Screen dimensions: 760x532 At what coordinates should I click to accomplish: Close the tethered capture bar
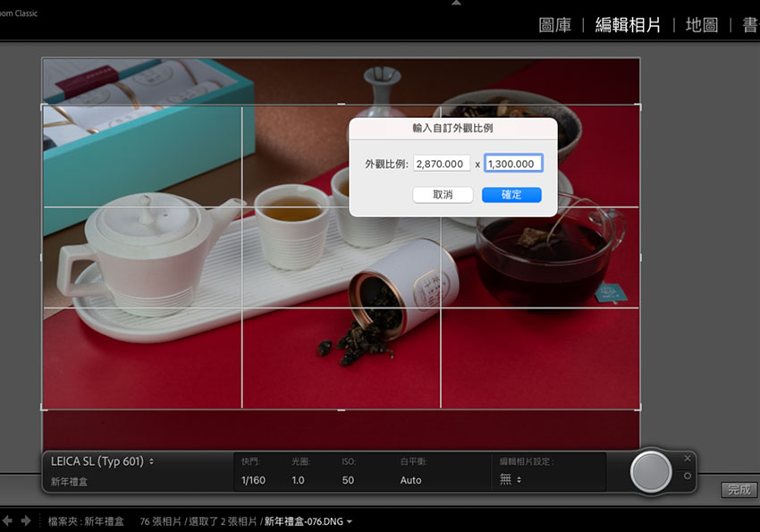[687, 459]
